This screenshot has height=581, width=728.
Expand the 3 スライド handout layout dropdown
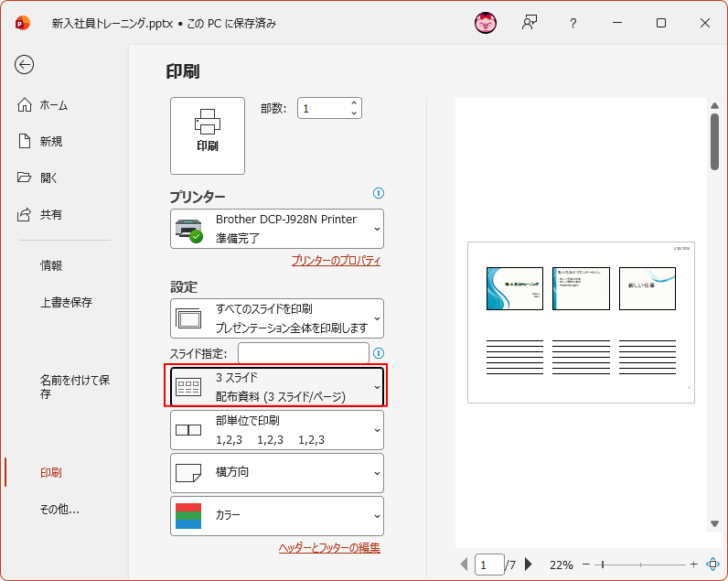(x=277, y=387)
